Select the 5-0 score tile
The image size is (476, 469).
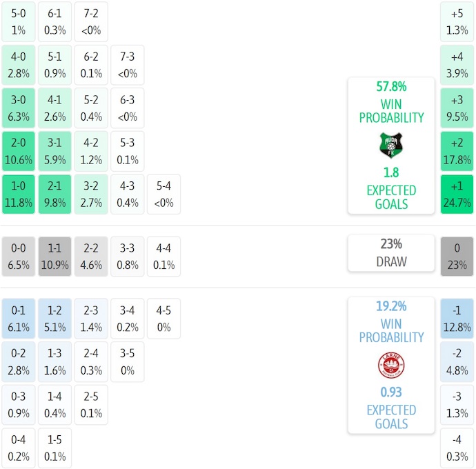[19, 21]
